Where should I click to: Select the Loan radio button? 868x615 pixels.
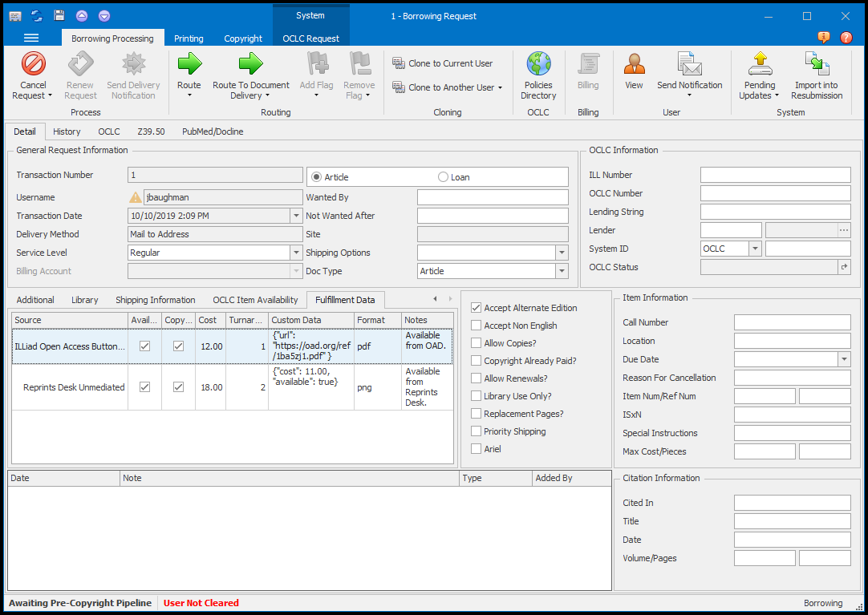(442, 176)
